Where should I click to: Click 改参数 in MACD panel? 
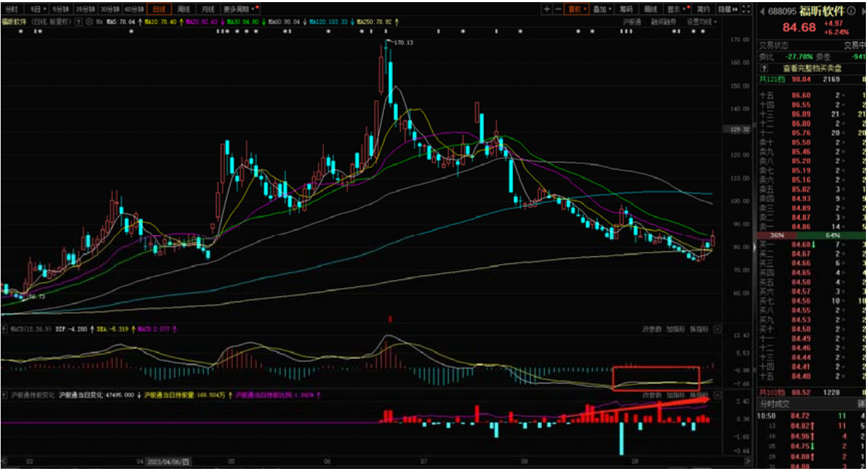(651, 329)
